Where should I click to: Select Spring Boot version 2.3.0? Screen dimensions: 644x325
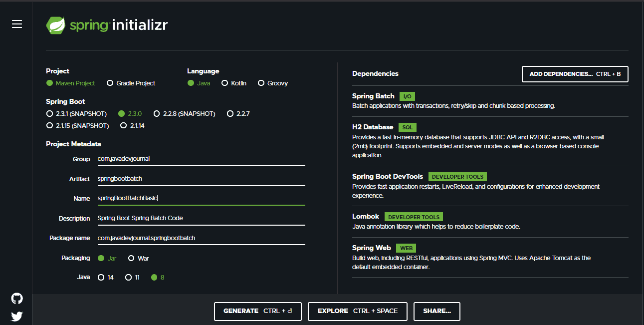130,114
